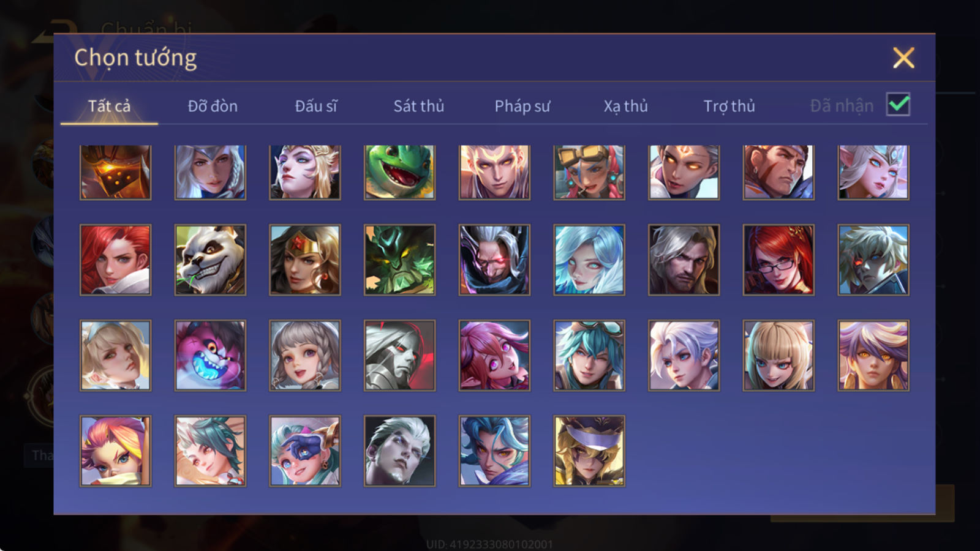This screenshot has width=980, height=551.
Task: Select the green frog hero portrait
Action: point(400,172)
